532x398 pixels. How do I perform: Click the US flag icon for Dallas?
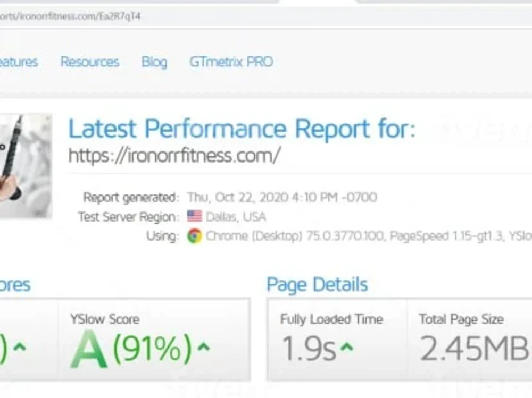194,216
